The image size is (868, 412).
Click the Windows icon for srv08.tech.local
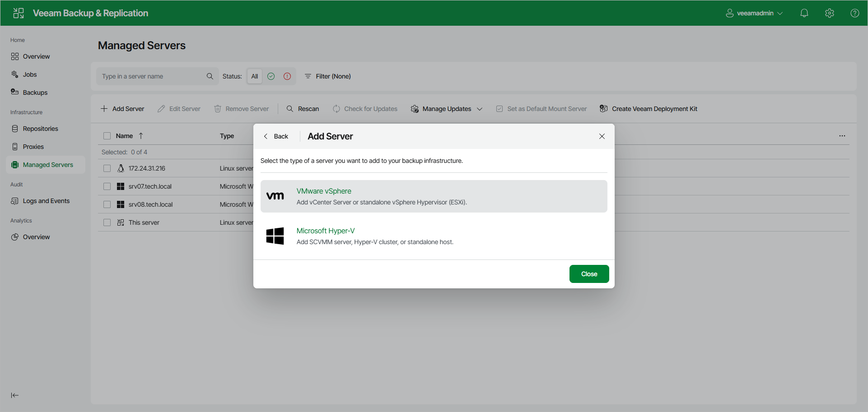[x=121, y=204]
